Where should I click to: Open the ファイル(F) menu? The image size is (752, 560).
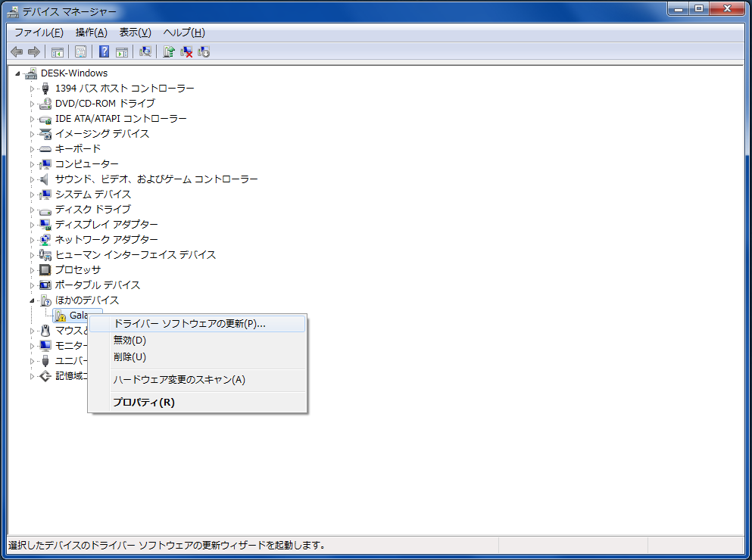(39, 33)
